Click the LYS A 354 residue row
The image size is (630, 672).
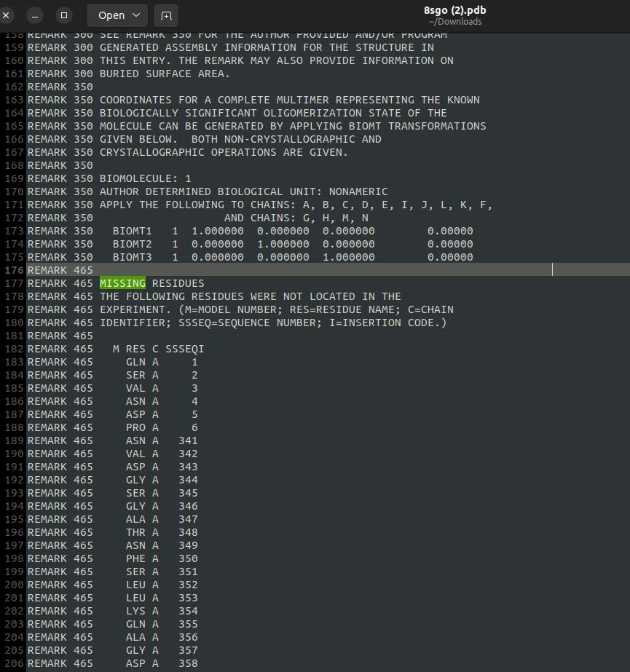pos(160,611)
